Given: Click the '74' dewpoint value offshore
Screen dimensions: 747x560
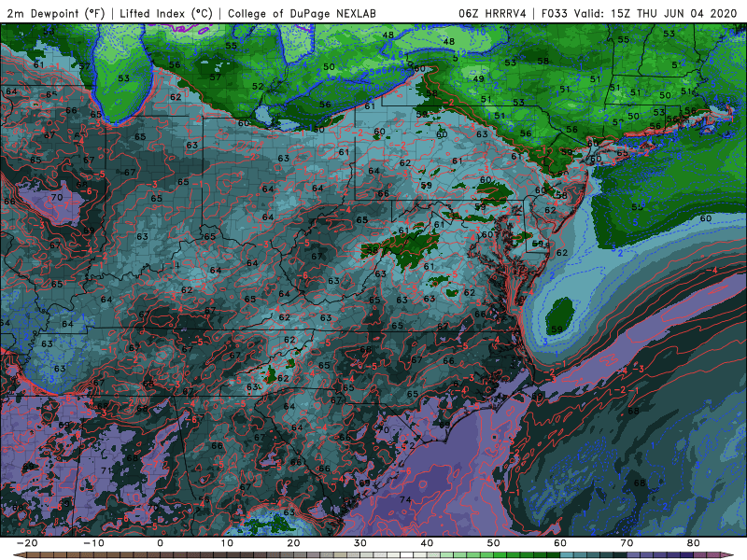Looking at the screenshot, I should click(405, 499).
